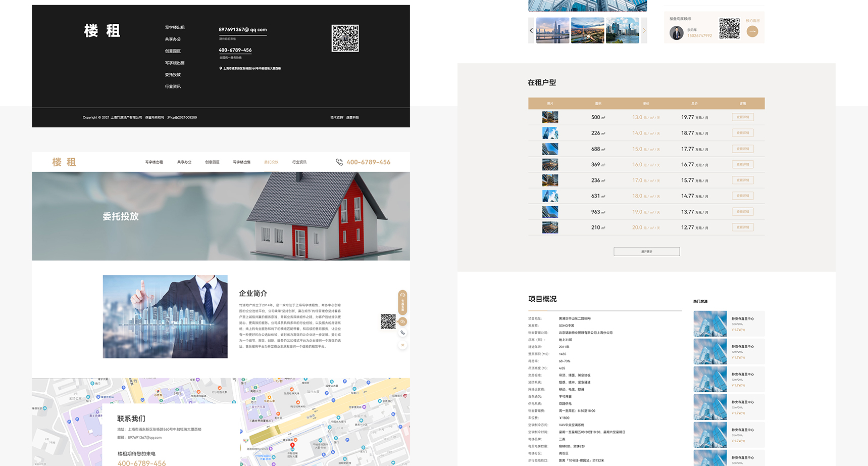Click the customer service headset floating icon
This screenshot has width=868, height=466.
tap(402, 295)
